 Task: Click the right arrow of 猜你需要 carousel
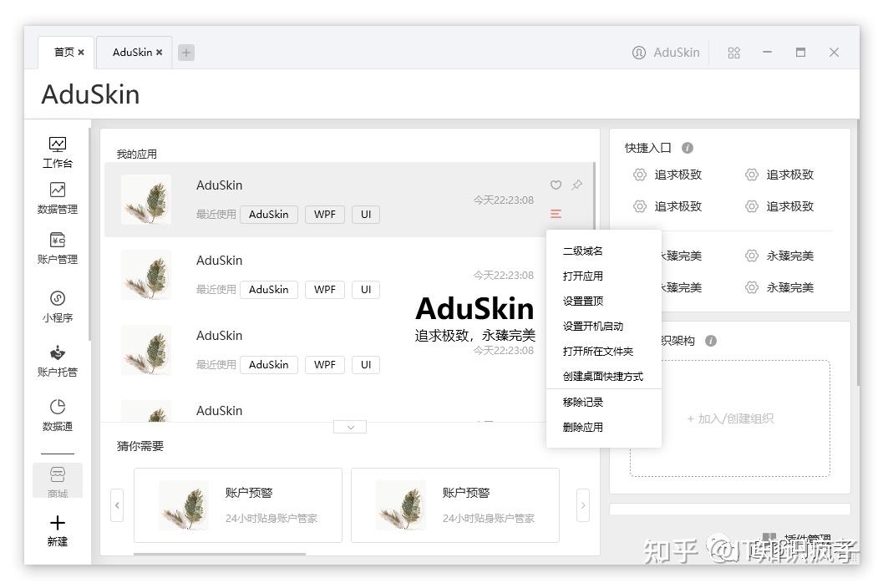(582, 504)
